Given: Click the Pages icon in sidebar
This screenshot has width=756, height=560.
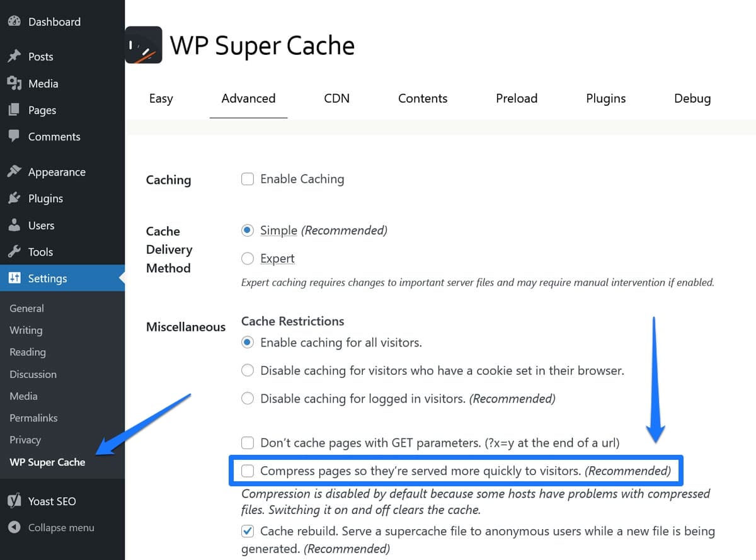Looking at the screenshot, I should tap(14, 110).
